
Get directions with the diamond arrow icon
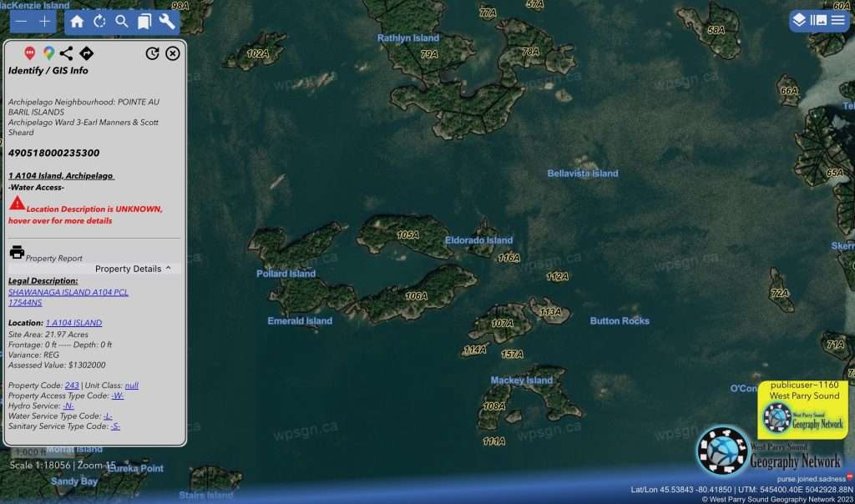(x=86, y=53)
